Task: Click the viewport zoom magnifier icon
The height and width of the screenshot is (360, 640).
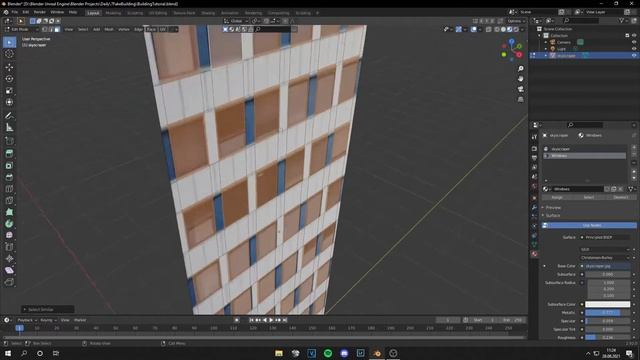Action: [x=520, y=69]
